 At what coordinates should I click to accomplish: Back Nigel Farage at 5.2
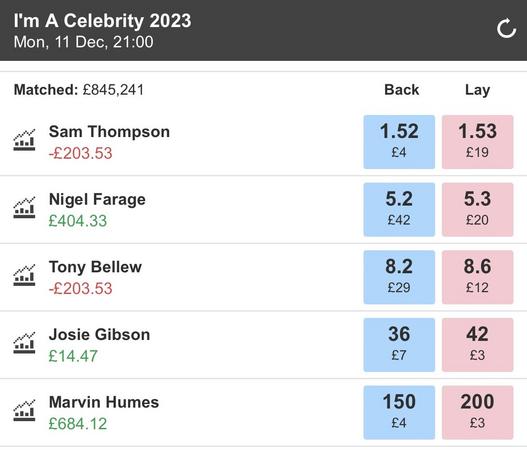pos(399,210)
